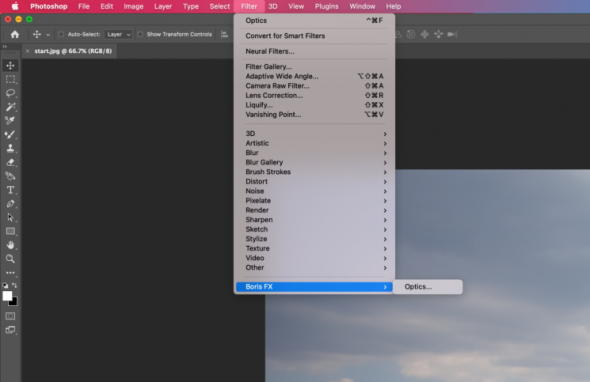Swap foreground and background colors
590x382 pixels.
tap(14, 285)
